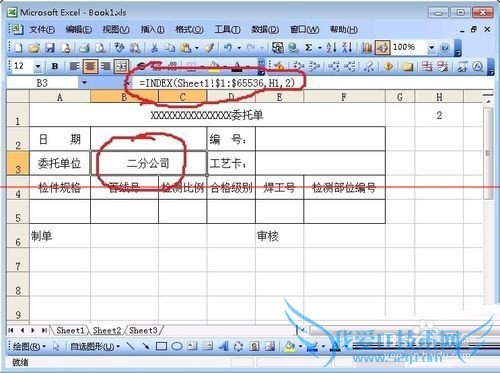Screen dimensions: 500x373
Task: Switch to the Sheet3 tab
Action: click(143, 330)
